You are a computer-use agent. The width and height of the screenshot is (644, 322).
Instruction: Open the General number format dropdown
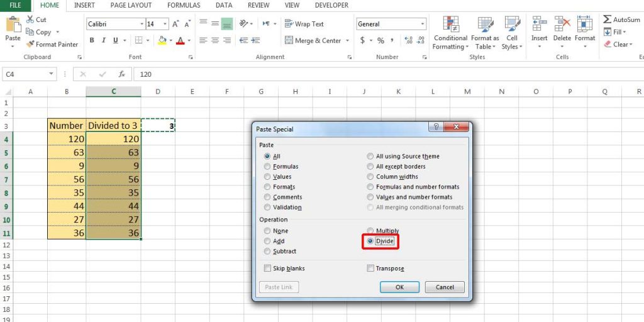(x=422, y=24)
